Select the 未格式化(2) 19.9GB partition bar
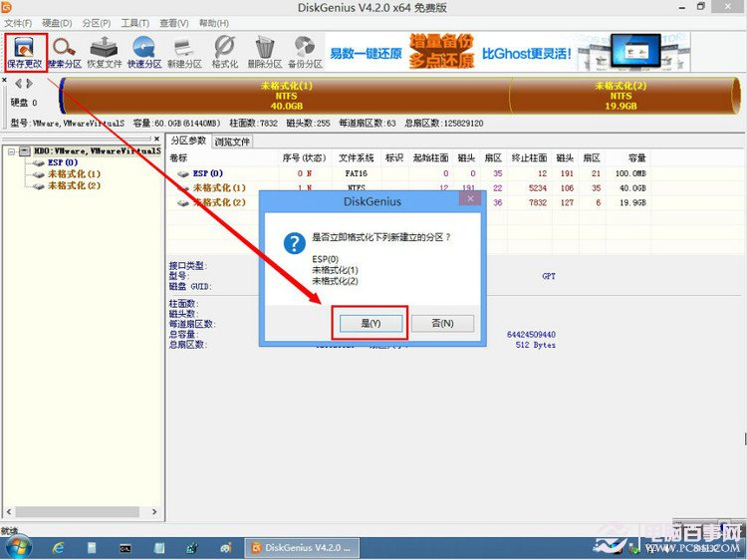The image size is (747, 560). (621, 96)
